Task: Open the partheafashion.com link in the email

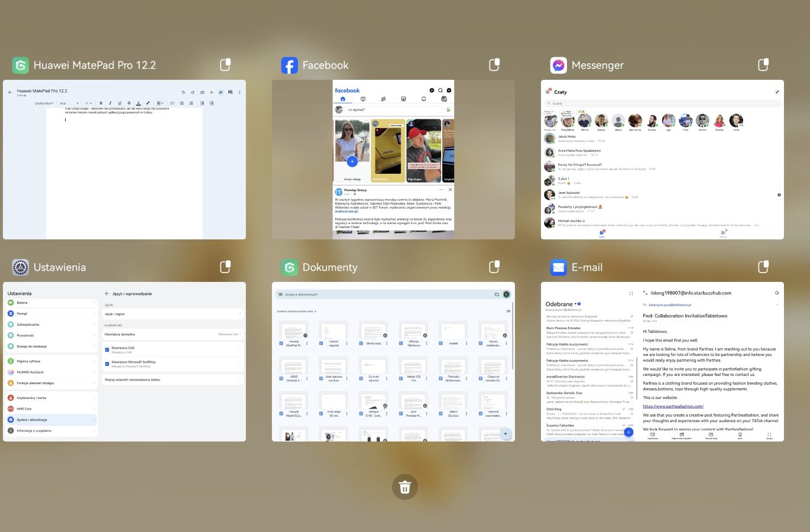Action: click(673, 406)
